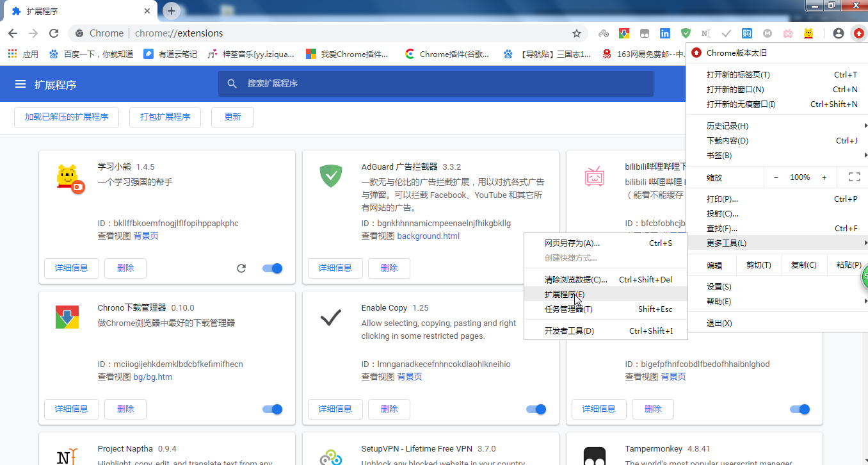Open the SetupVPN extension icon in toolbar
Image resolution: width=868 pixels, height=465 pixels.
(x=604, y=33)
